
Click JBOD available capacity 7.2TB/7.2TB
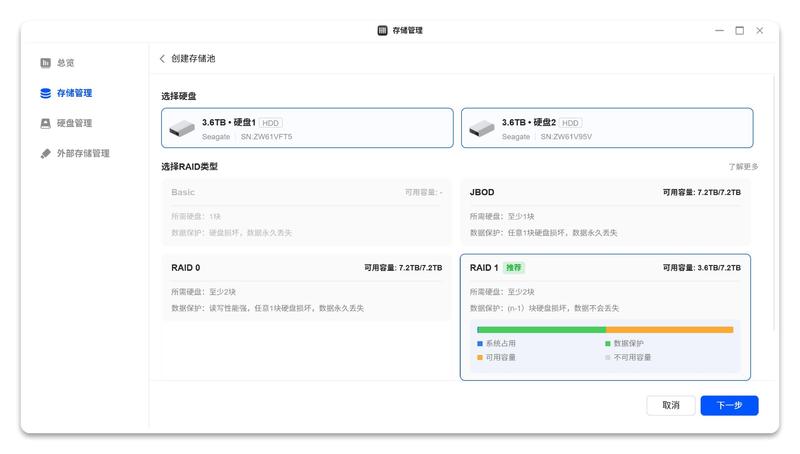tap(702, 192)
